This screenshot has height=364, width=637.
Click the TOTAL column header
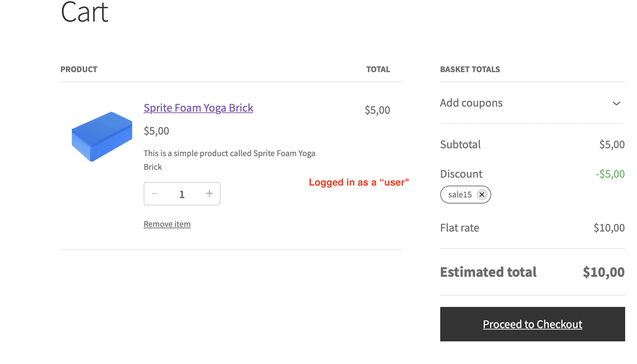378,69
